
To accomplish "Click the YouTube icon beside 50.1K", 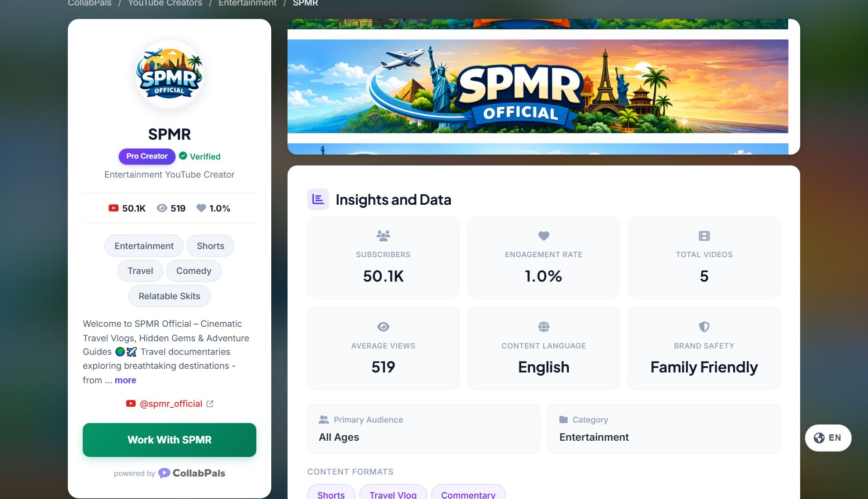I will tap(113, 208).
